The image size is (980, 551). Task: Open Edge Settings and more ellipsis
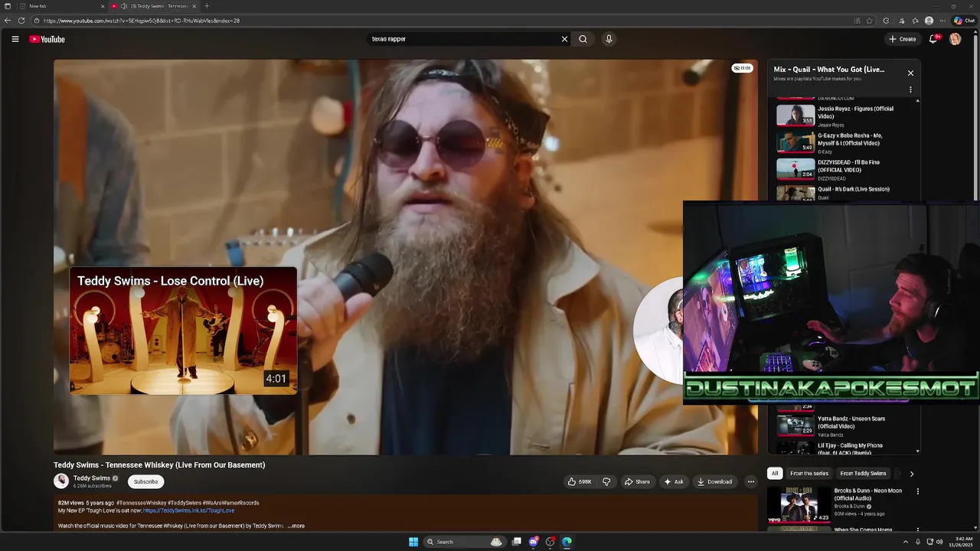coord(942,21)
